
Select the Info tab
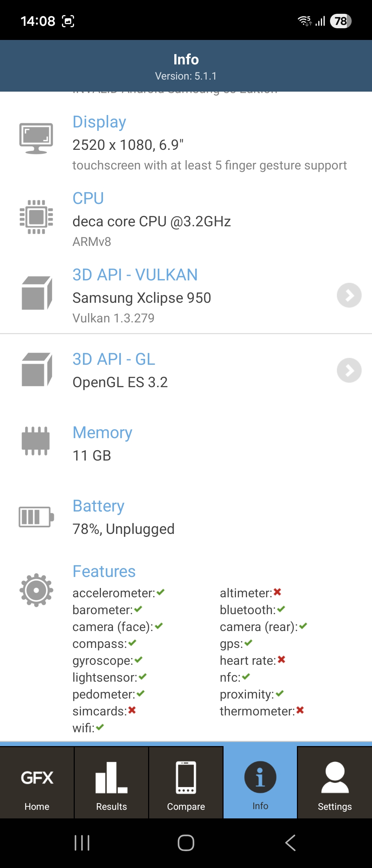pyautogui.click(x=260, y=783)
